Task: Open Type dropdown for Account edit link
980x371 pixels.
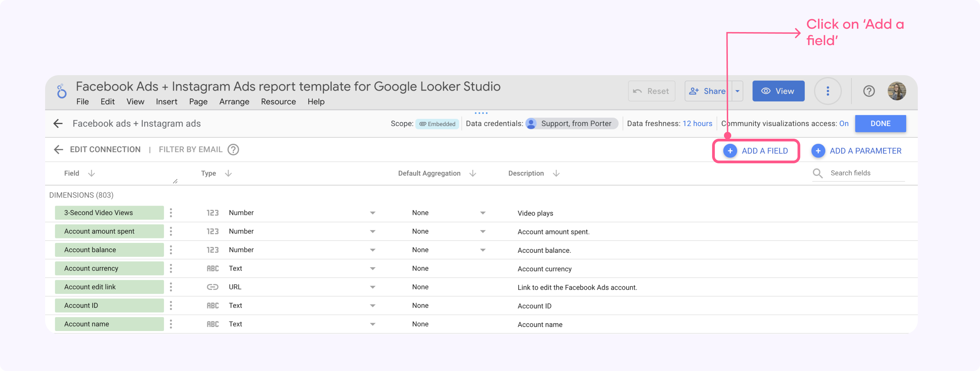Action: pyautogui.click(x=372, y=287)
